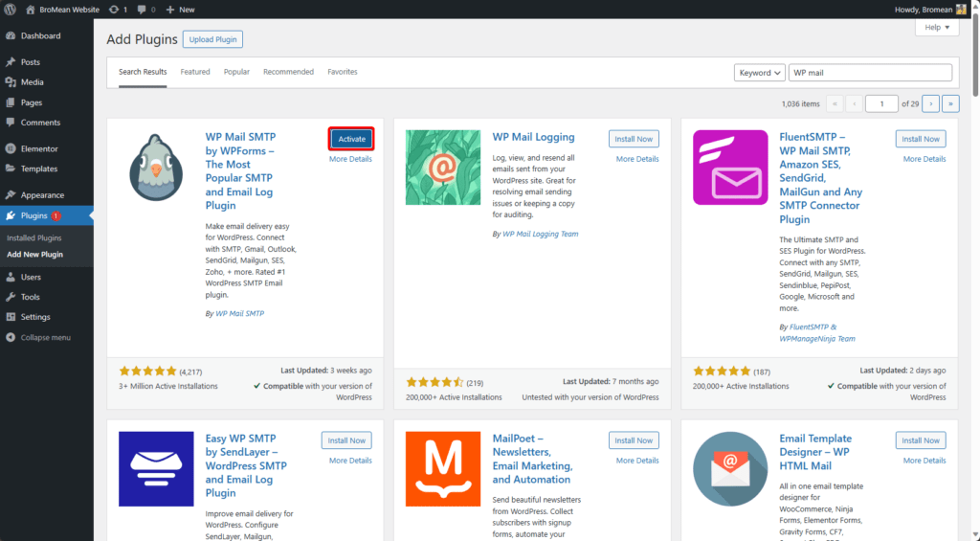Activate the WP Mail SMTP plugin
The height and width of the screenshot is (541, 980).
(351, 139)
